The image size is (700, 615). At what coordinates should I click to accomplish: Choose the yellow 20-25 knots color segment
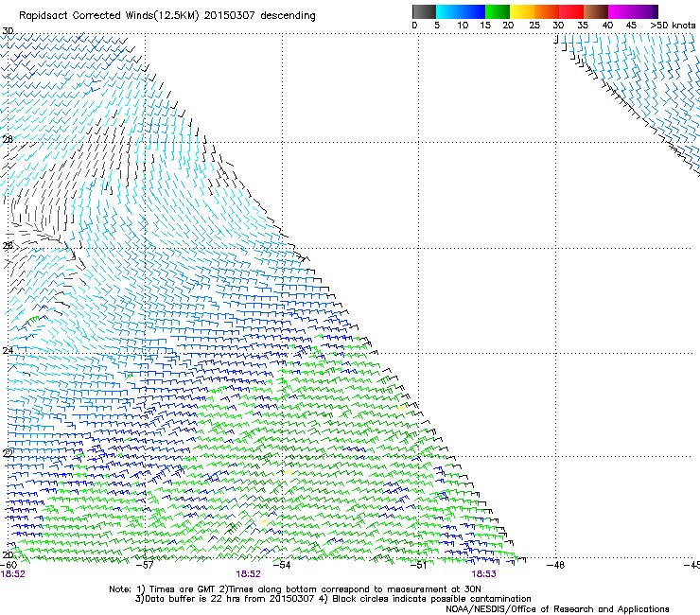click(522, 11)
